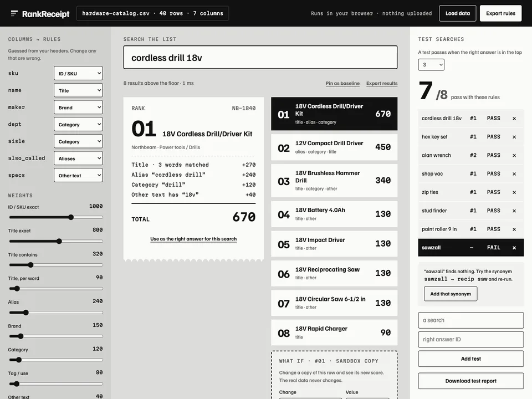Click Load data button
Viewport: 532px width, 399px height.
(457, 13)
